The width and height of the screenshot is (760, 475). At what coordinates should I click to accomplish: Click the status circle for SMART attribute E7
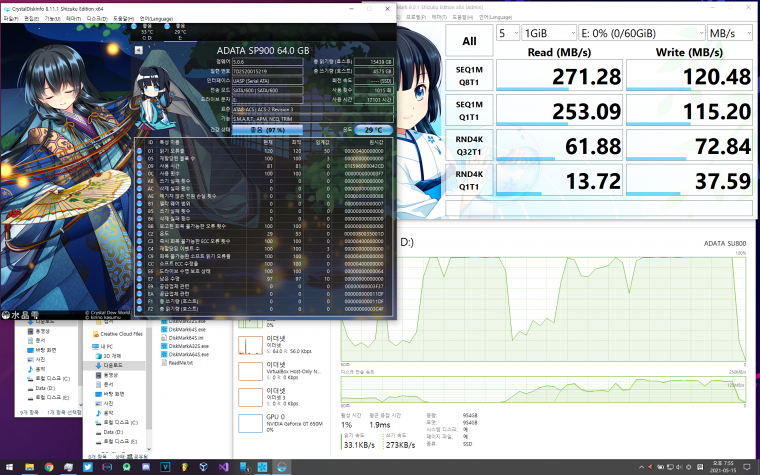pyautogui.click(x=140, y=279)
